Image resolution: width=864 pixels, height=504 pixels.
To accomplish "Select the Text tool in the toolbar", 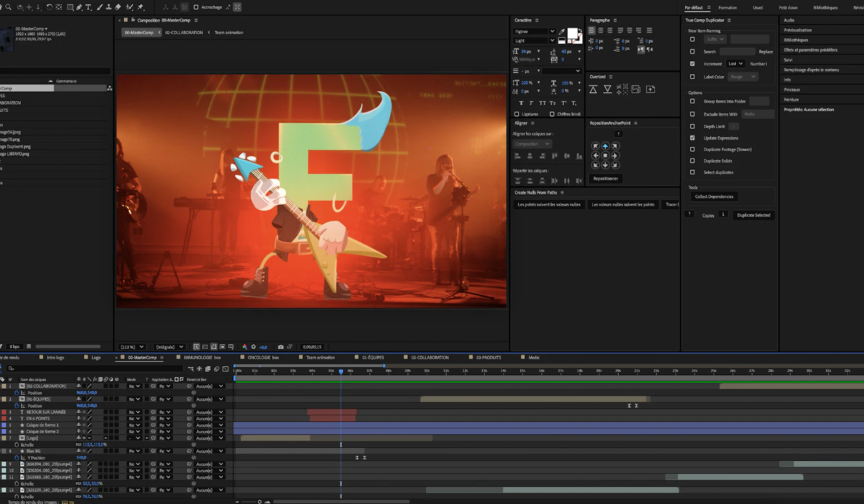I will tap(88, 7).
